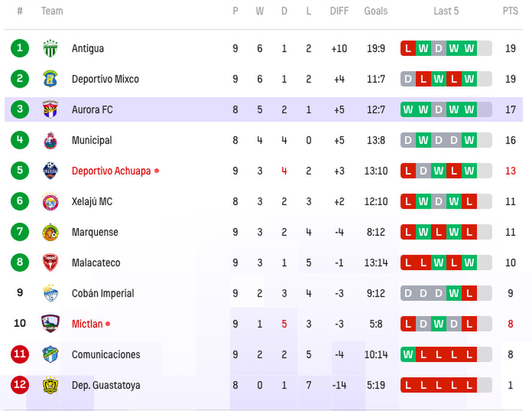Sort table by PTS column header
This screenshot has width=532, height=411.
pos(510,11)
